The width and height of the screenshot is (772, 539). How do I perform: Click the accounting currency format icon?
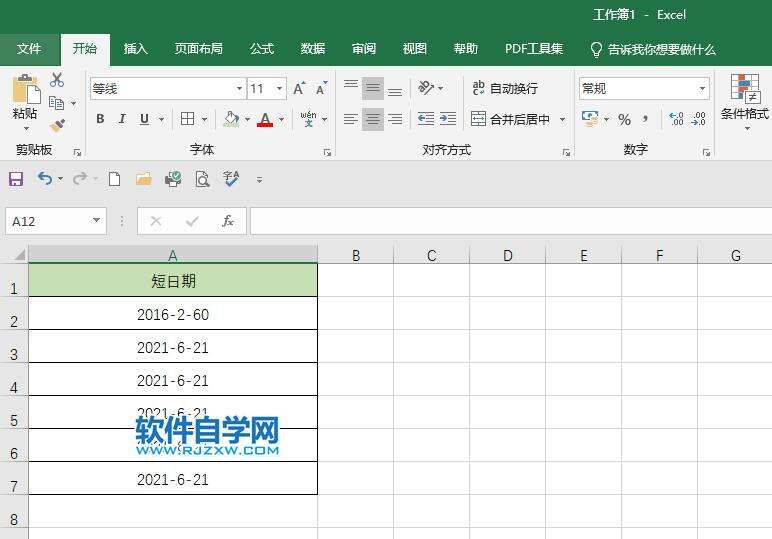tap(590, 119)
